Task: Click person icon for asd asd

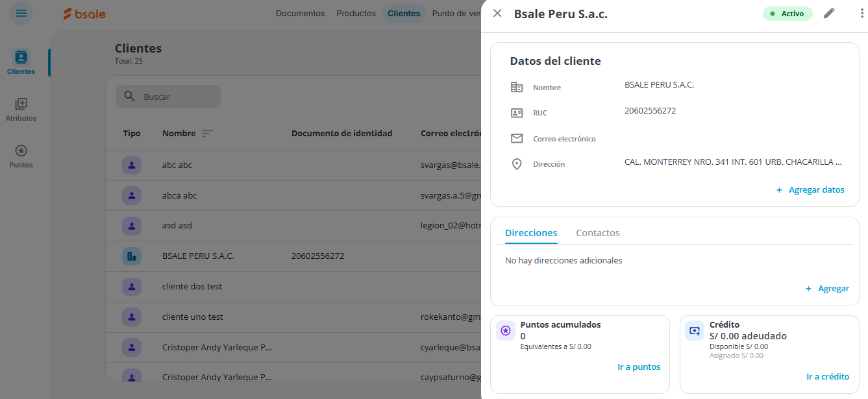Action: click(132, 226)
